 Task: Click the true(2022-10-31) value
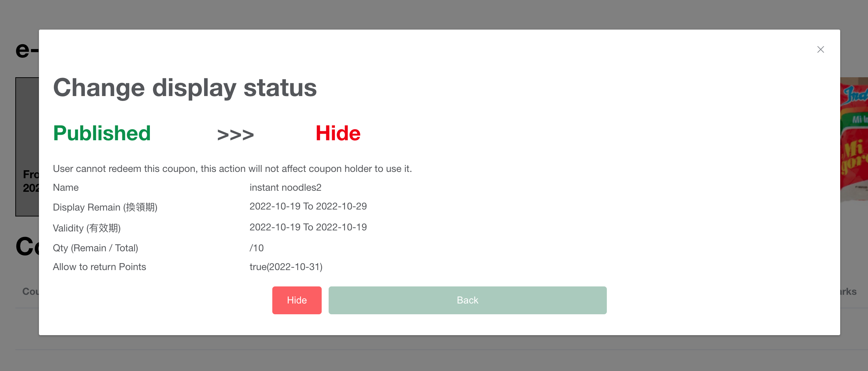coord(286,267)
